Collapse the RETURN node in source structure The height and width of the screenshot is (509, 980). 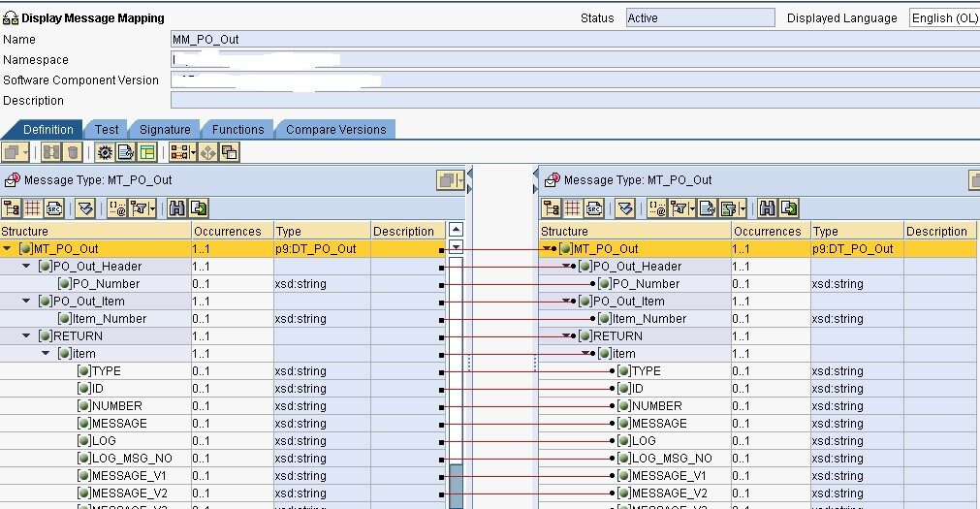click(x=27, y=336)
